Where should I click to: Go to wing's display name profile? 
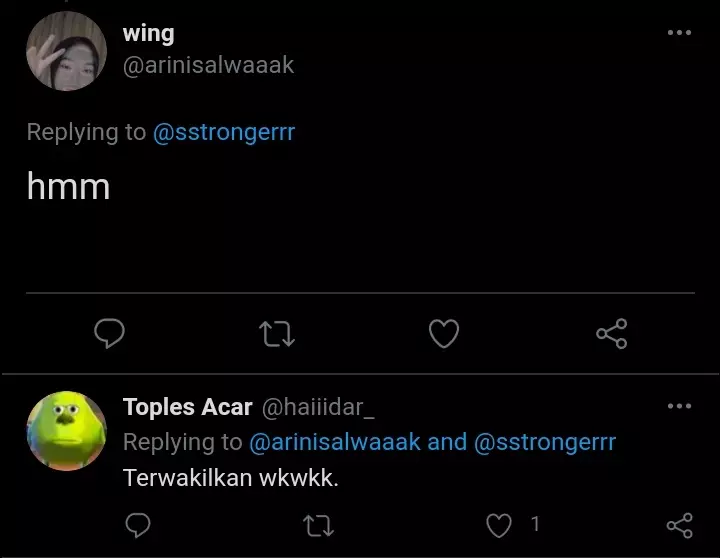[148, 33]
